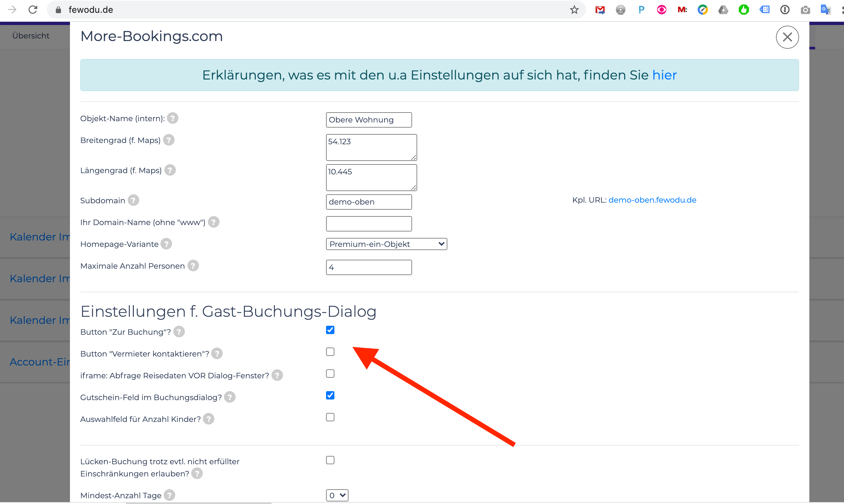Click the Objekt-Name field Obere Wohnung
The height and width of the screenshot is (504, 844).
pos(369,120)
